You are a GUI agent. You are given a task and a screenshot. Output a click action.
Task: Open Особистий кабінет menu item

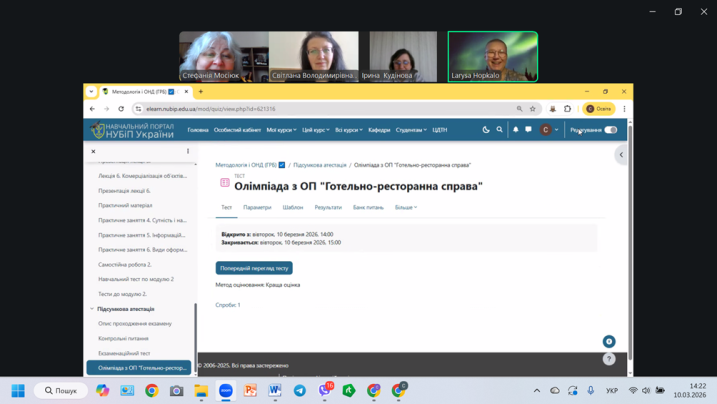point(237,130)
